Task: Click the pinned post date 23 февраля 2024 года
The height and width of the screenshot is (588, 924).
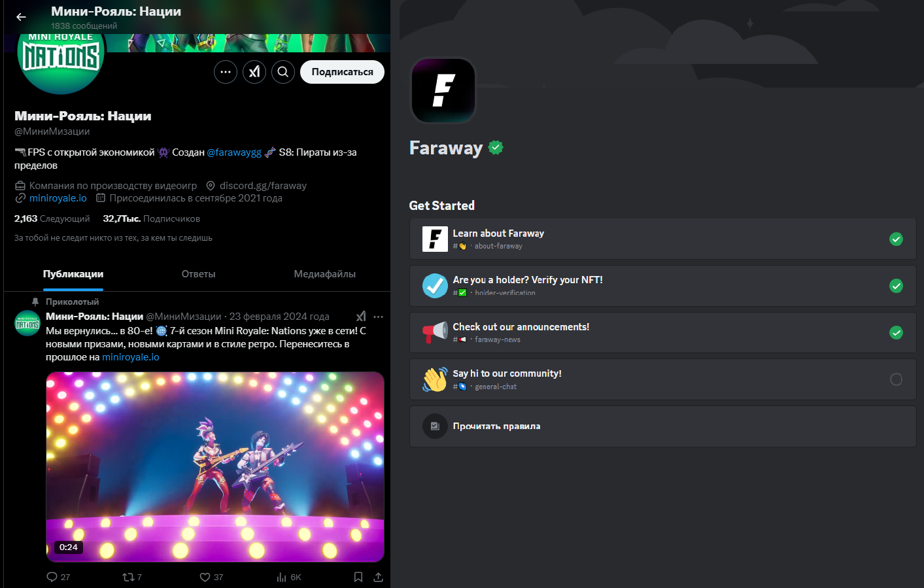Action: coord(279,317)
